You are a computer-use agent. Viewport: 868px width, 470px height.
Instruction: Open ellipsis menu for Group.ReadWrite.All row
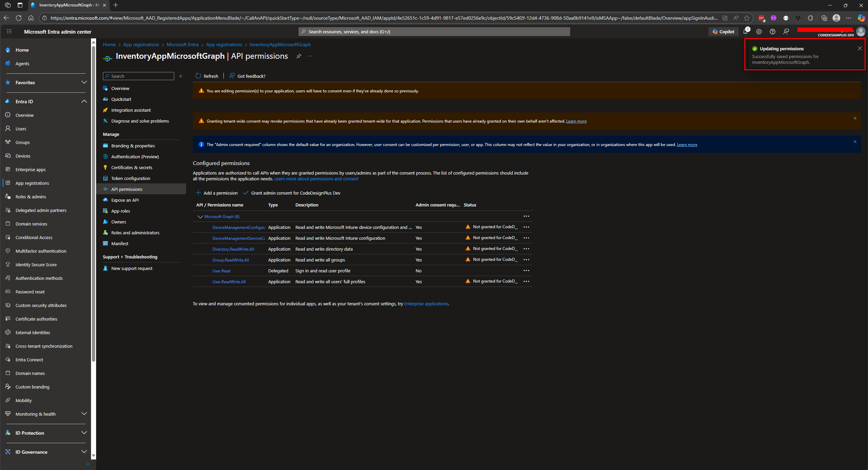click(526, 260)
